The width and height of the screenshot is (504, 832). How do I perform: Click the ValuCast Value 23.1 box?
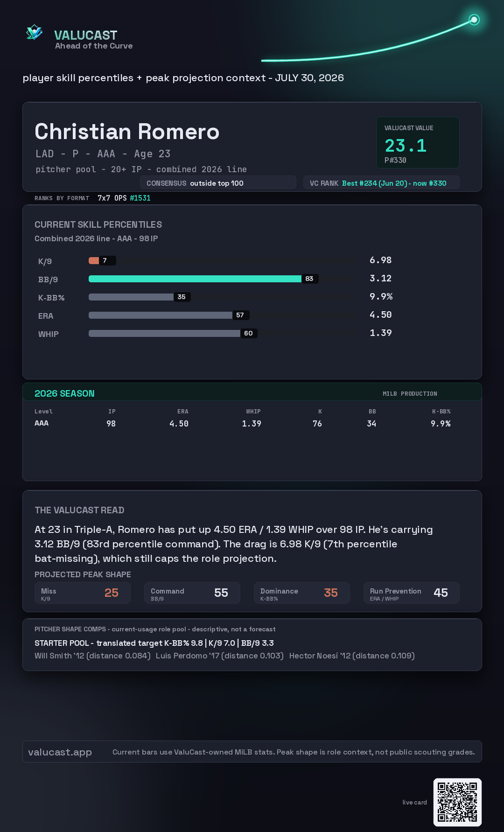pyautogui.click(x=418, y=142)
